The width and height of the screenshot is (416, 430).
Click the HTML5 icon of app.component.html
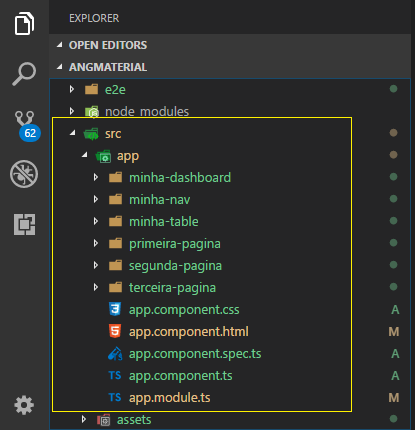pyautogui.click(x=115, y=331)
